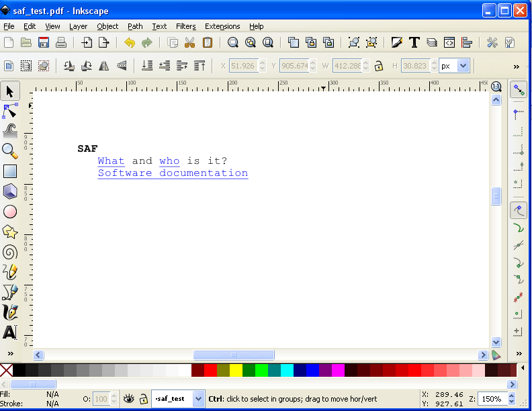This screenshot has width=532, height=411.
Task: Flip selection horizontally
Action: point(104,66)
